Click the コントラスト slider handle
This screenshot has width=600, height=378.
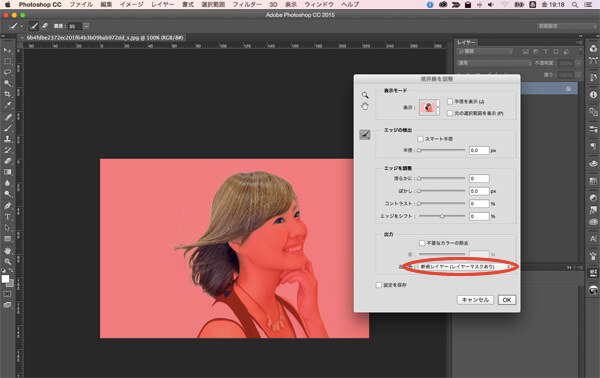click(419, 204)
